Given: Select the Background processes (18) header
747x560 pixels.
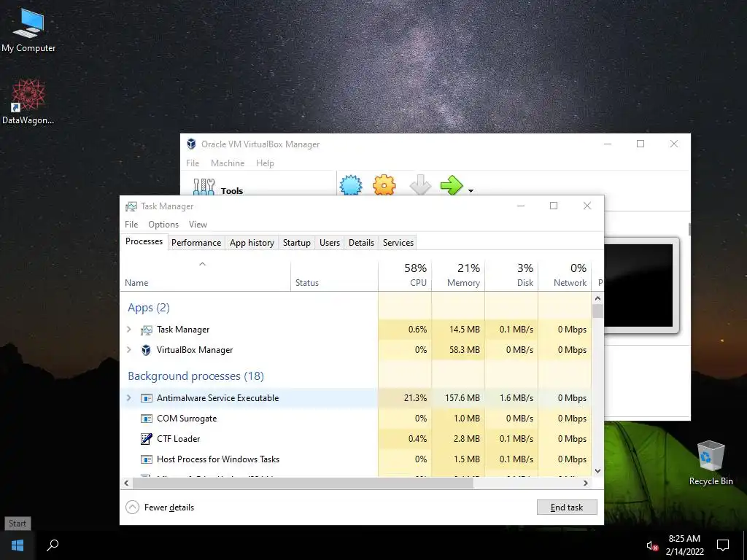Looking at the screenshot, I should (x=196, y=376).
